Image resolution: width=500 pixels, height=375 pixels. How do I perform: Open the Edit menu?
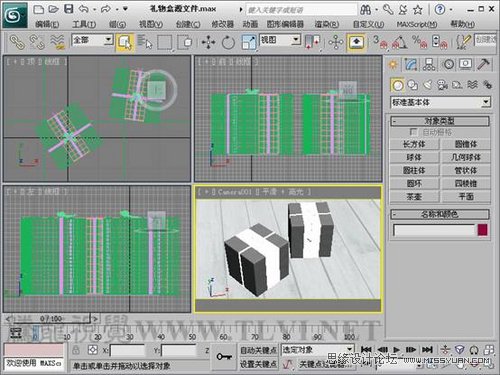(47, 24)
